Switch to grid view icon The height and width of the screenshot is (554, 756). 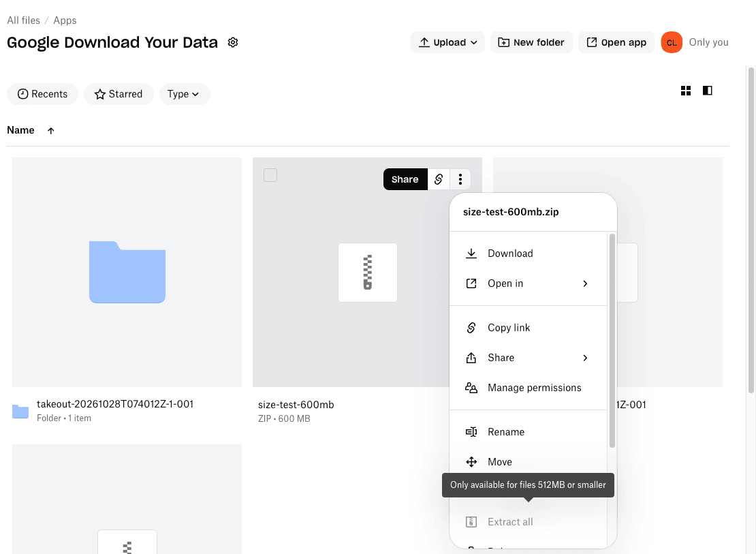click(686, 91)
